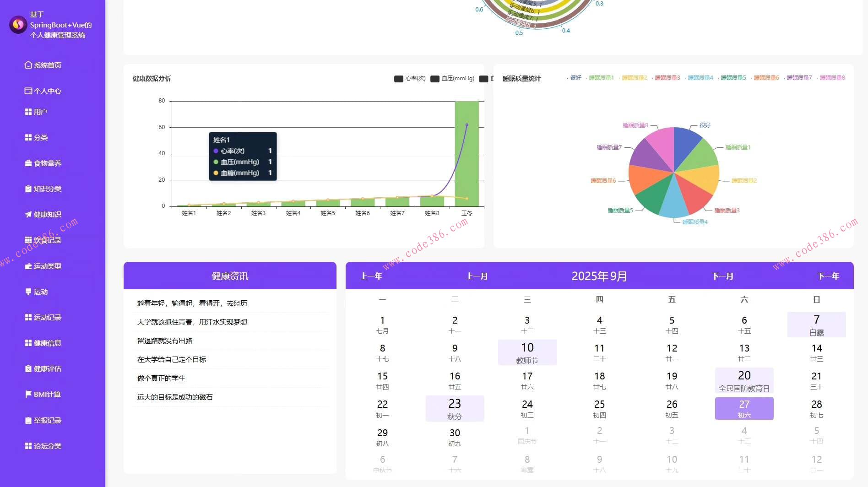
Task: Hide 睡眠质量7 via the top legend
Action: tap(797, 78)
